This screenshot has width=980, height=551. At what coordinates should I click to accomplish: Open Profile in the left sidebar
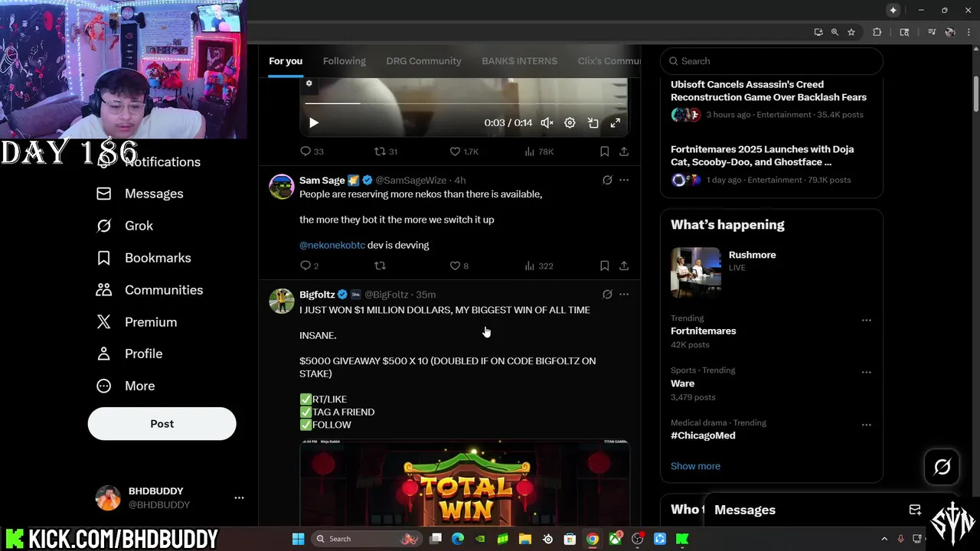[x=129, y=354]
